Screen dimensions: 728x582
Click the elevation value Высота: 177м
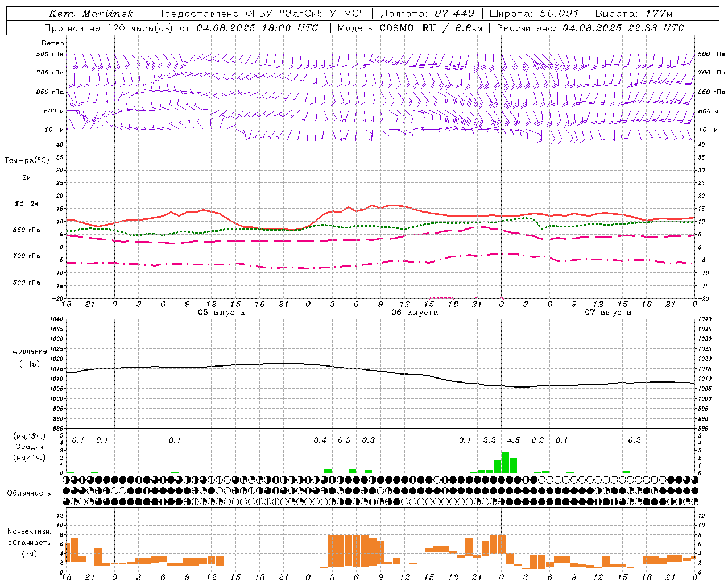pyautogui.click(x=634, y=13)
